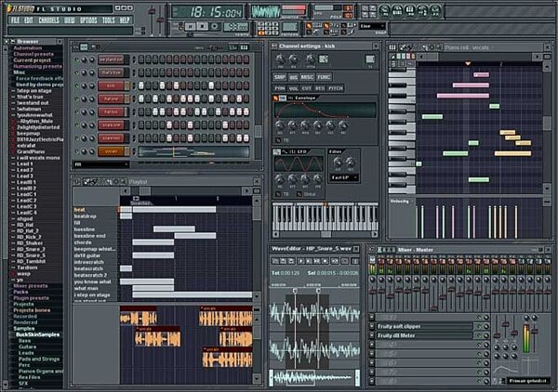This screenshot has width=558, height=392.
Task: Click the channel sample view icon in Channel settings
Action: pos(323,59)
